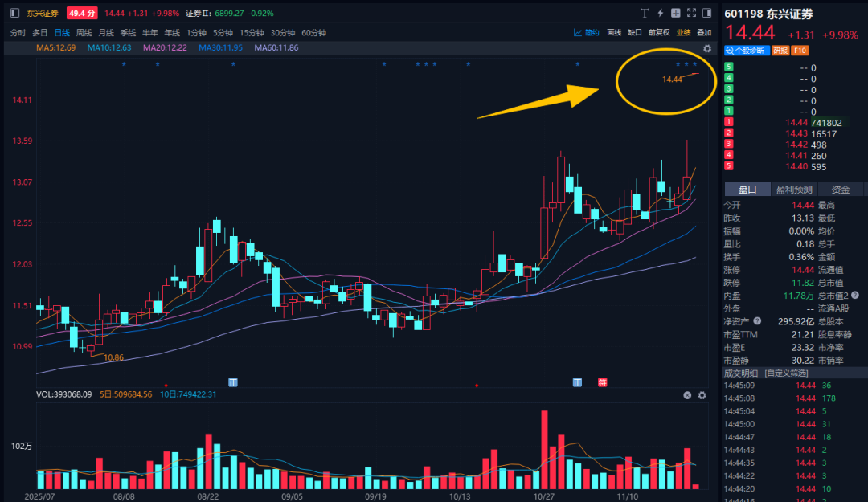Open the 盈利预测 earnings forecast tab
This screenshot has height=502, width=868.
[794, 190]
